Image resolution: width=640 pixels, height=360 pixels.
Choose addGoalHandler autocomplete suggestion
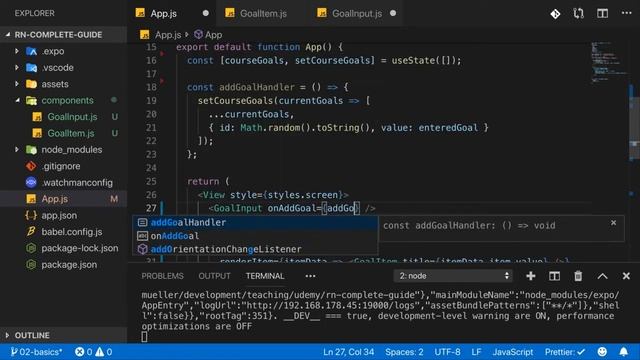(255, 222)
